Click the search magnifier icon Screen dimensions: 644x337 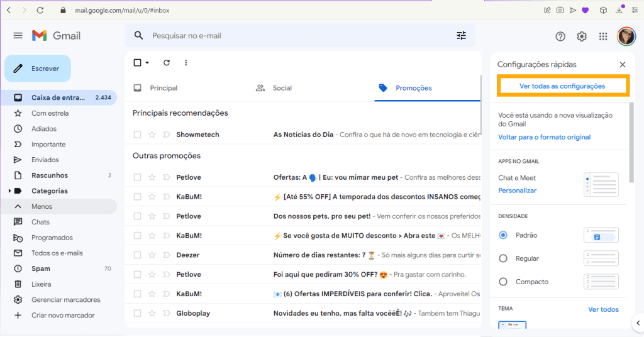pyautogui.click(x=139, y=36)
